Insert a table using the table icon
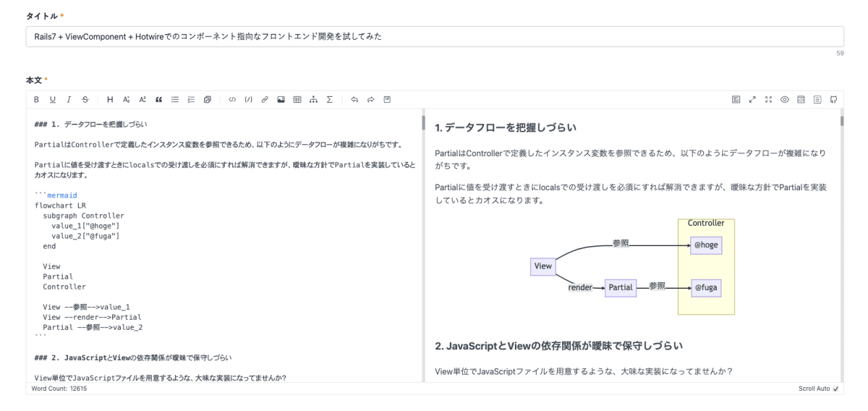Viewport: 868px width, 411px height. pos(297,98)
